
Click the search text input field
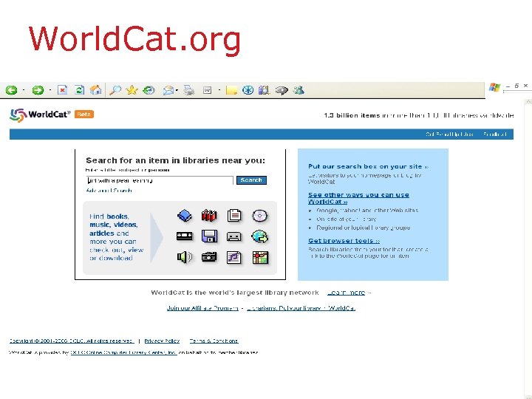click(x=160, y=180)
